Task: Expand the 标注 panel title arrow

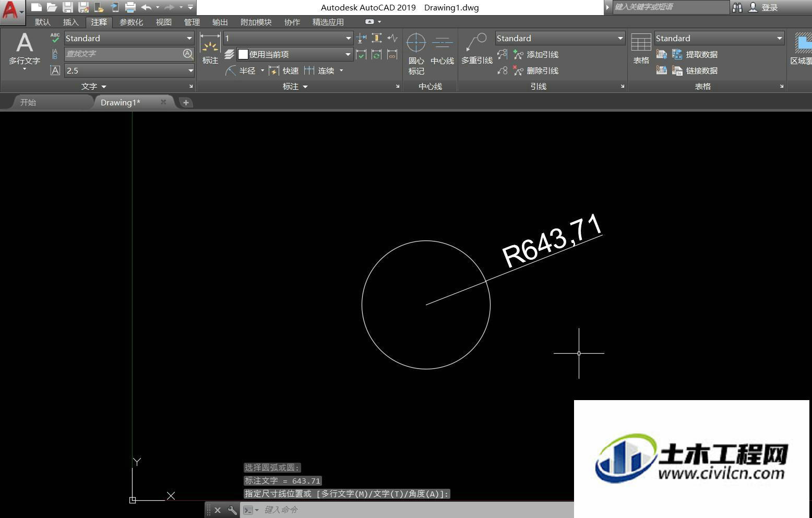Action: click(305, 87)
